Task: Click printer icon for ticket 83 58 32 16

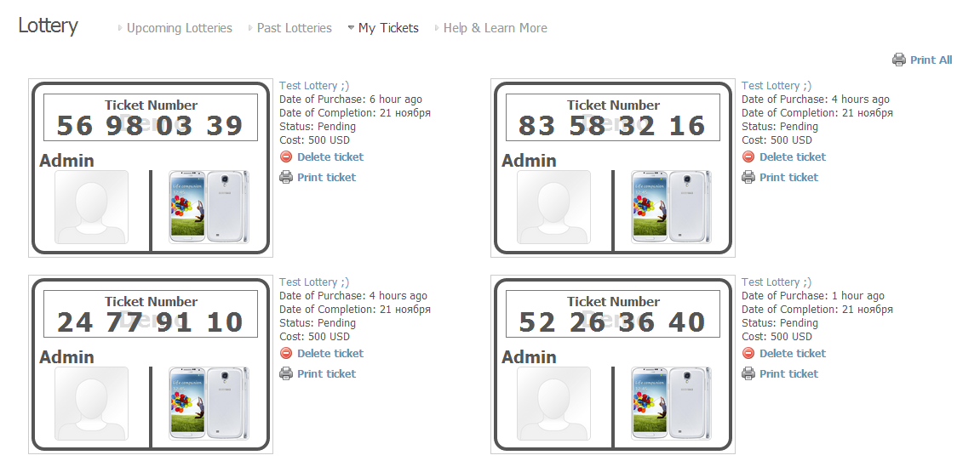Action: (748, 178)
